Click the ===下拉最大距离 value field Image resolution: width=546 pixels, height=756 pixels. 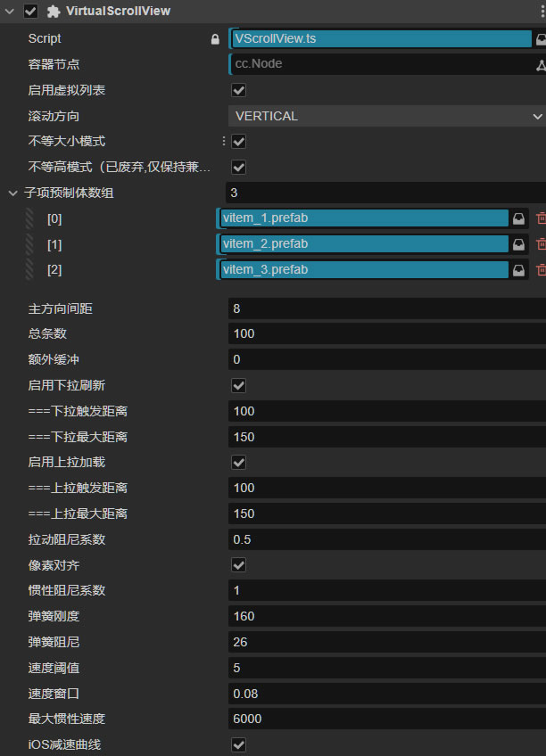pyautogui.click(x=387, y=437)
